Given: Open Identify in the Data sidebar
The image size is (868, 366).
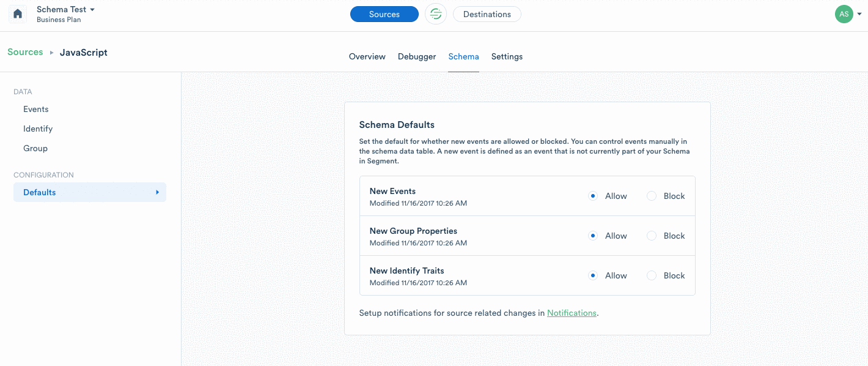Looking at the screenshot, I should point(38,129).
